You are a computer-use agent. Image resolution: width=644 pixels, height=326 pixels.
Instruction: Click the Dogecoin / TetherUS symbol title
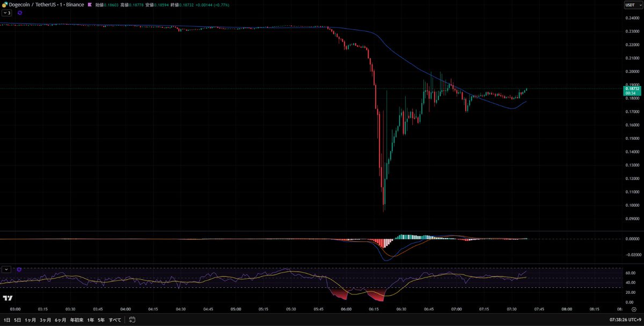click(x=32, y=4)
